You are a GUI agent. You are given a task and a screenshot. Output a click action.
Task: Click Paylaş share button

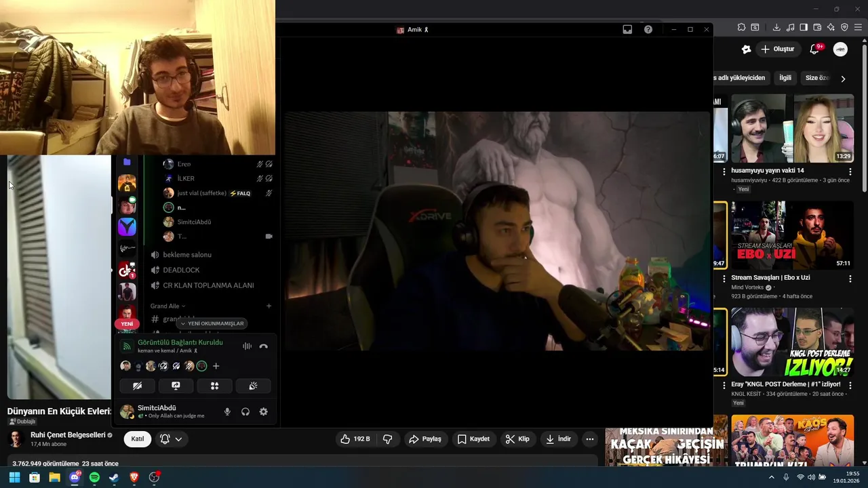[x=425, y=439]
